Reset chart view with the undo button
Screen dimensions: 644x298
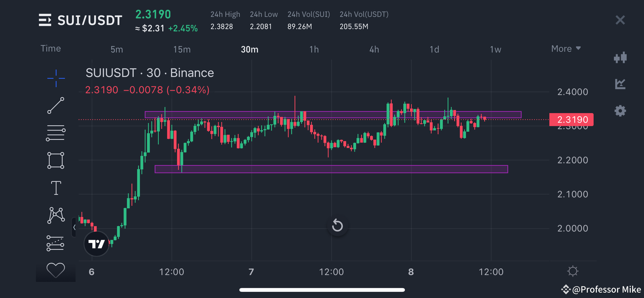coord(337,226)
